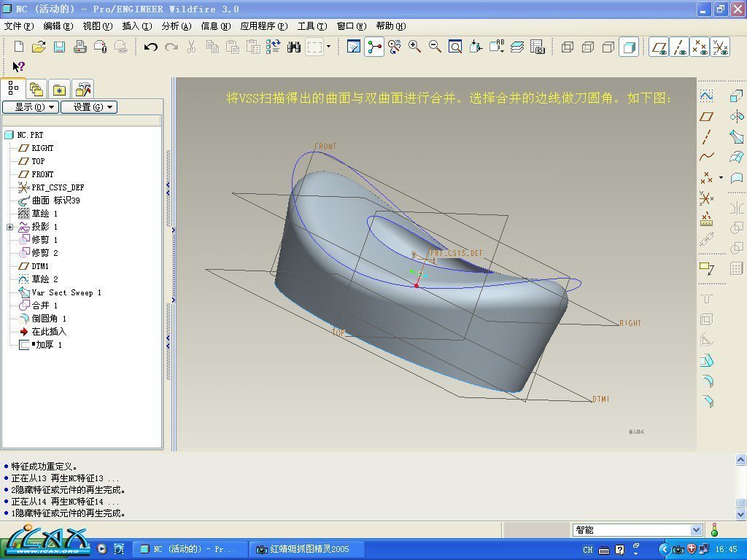Select the Datum Axis tool
The width and height of the screenshot is (747, 560).
tap(706, 137)
